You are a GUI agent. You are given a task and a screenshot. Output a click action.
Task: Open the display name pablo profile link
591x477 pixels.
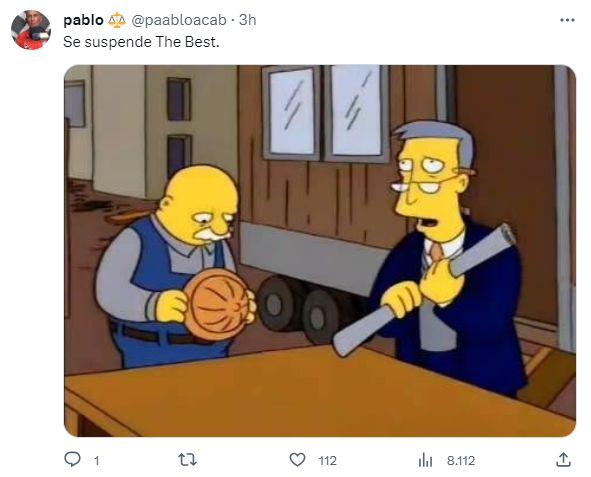(x=83, y=20)
